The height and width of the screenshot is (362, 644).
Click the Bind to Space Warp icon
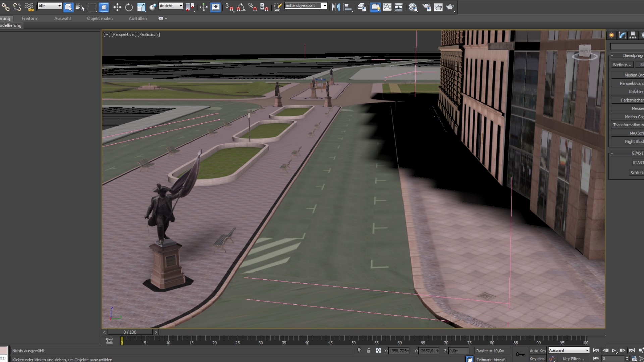[29, 7]
